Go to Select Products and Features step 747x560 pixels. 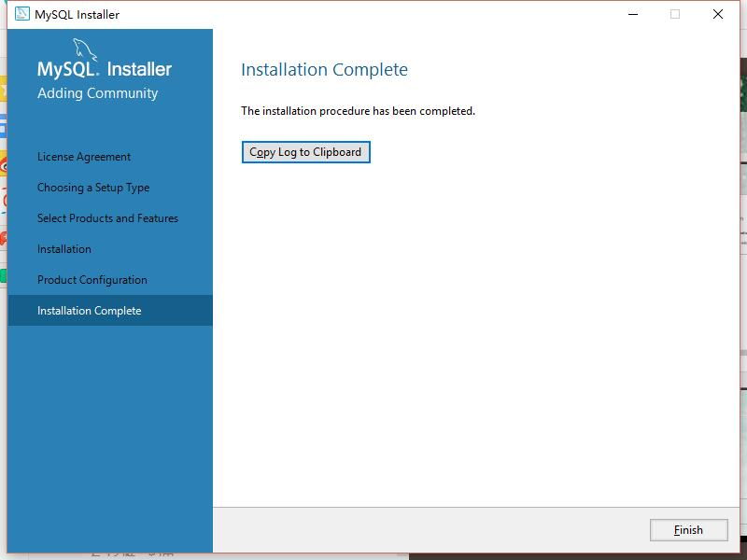(x=107, y=218)
